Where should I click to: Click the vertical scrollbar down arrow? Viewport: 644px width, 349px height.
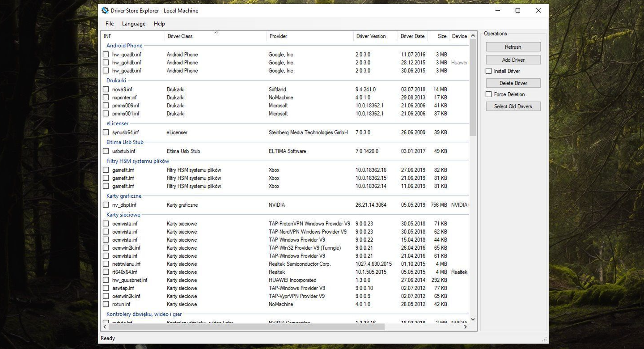pyautogui.click(x=473, y=319)
